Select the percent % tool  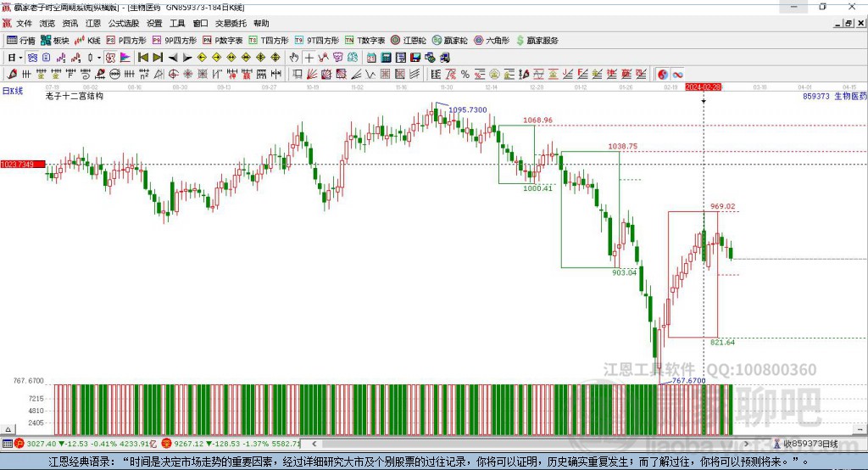pos(465,75)
